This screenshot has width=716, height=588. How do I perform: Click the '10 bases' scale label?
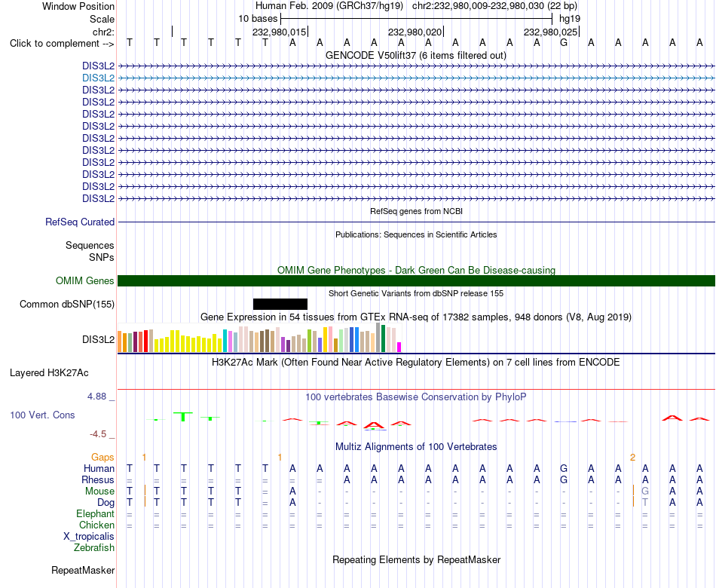258,19
